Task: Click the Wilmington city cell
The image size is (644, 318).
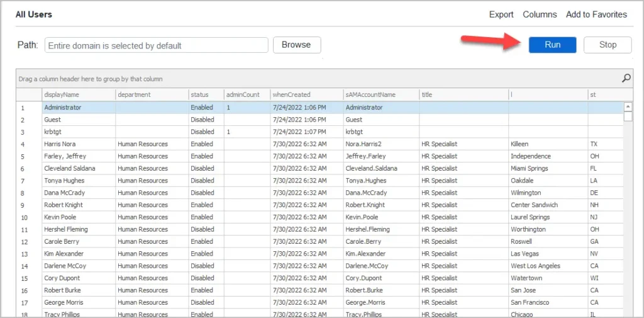Action: click(548, 193)
